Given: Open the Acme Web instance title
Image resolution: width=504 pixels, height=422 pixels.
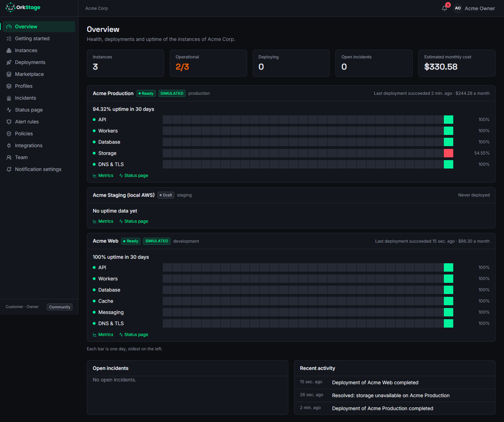Looking at the screenshot, I should (105, 241).
